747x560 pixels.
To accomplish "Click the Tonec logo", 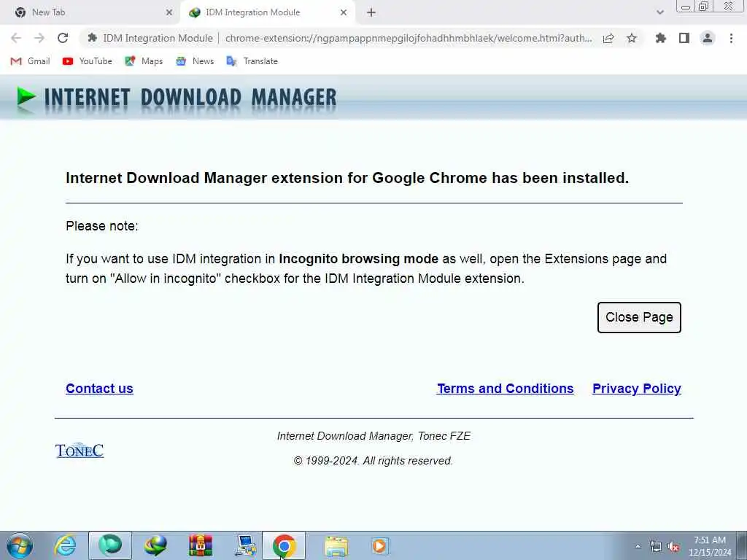I will 80,451.
